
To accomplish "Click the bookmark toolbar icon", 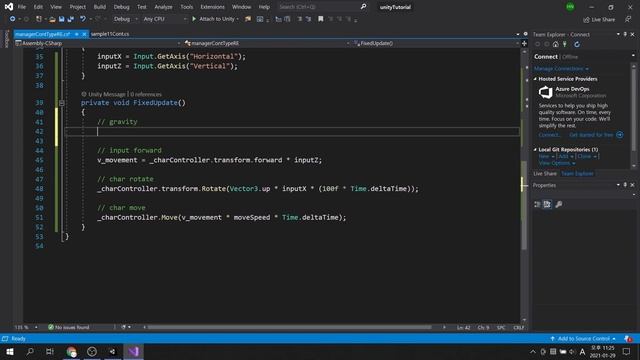I will click(321, 19).
